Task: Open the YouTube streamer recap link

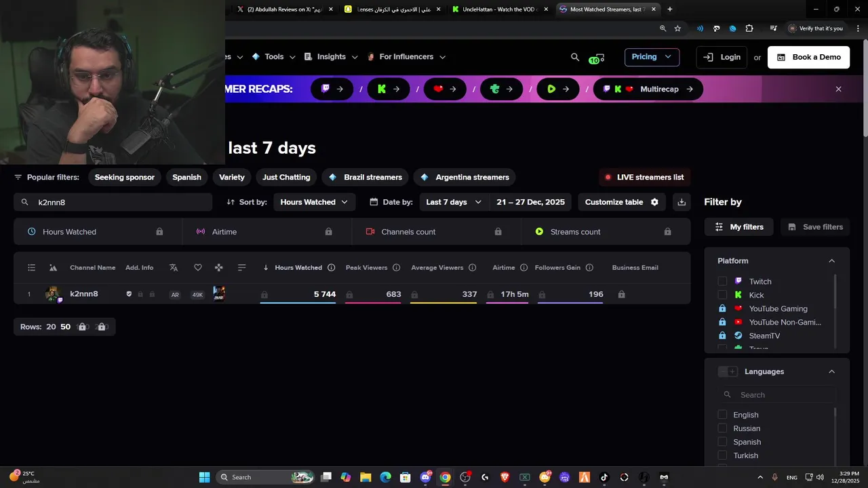Action: click(x=445, y=89)
